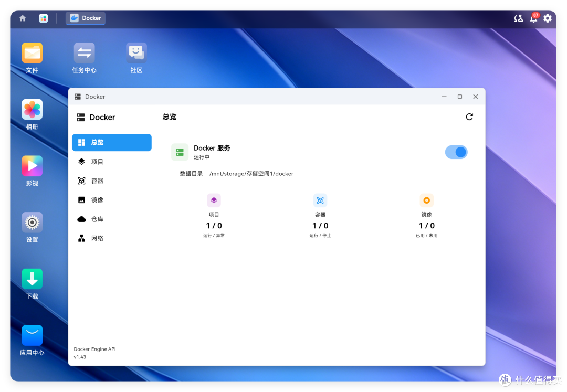Screen dimensions: 567x392
Task: Click the Docker logo in sidebar header
Action: click(x=81, y=118)
